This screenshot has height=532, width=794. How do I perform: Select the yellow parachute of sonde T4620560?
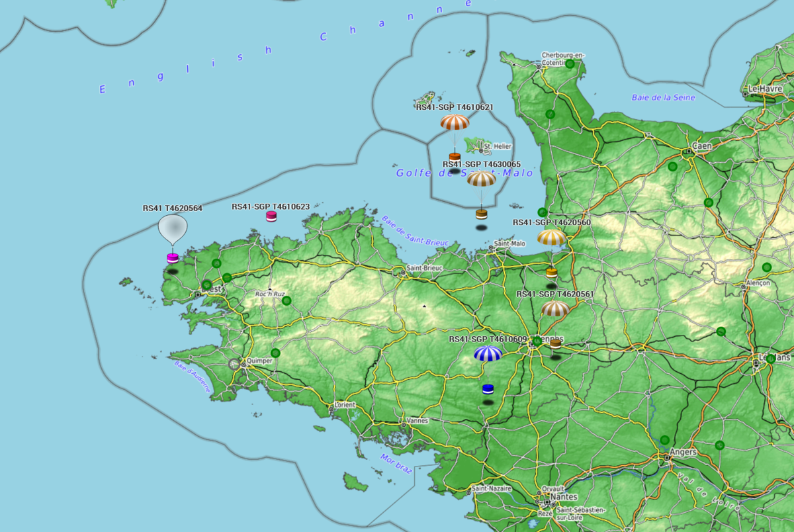[552, 238]
